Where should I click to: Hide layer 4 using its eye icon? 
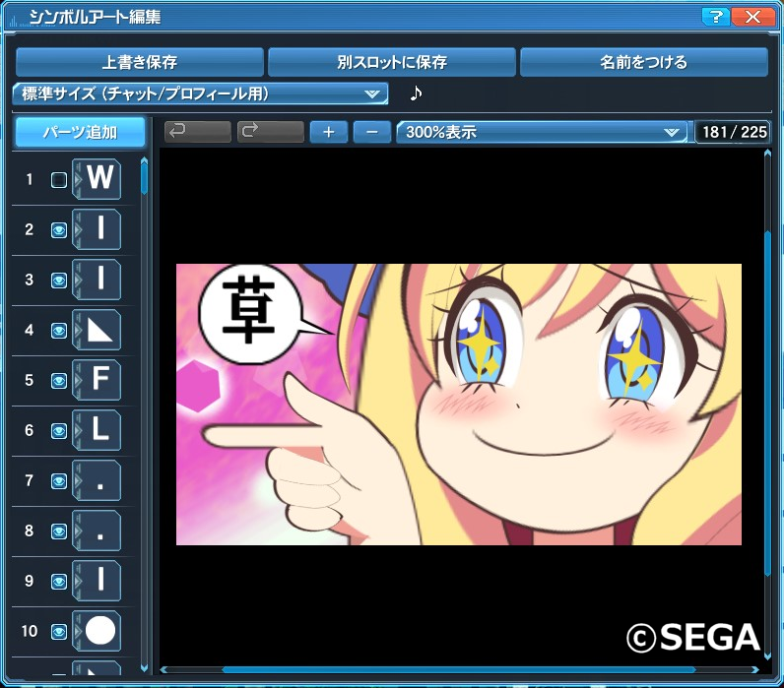coord(58,331)
